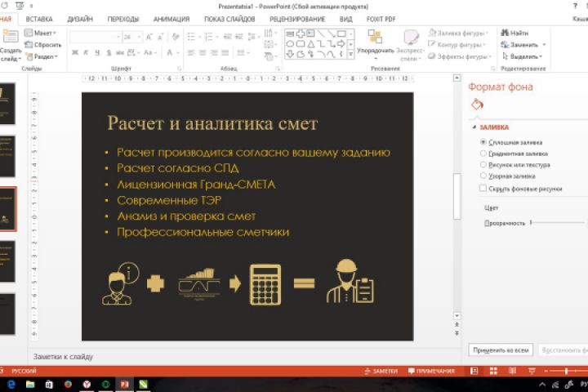Justify the paragraph text
This screenshot has height=392, width=588.
tap(225, 53)
